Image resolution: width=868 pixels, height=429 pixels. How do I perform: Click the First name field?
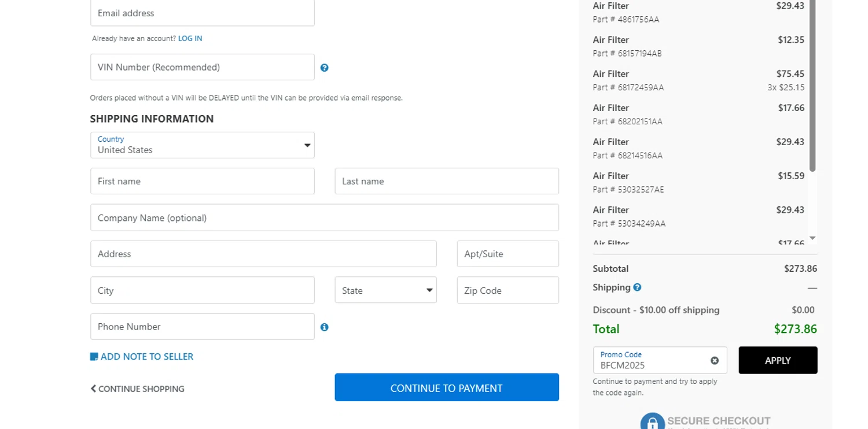click(203, 181)
